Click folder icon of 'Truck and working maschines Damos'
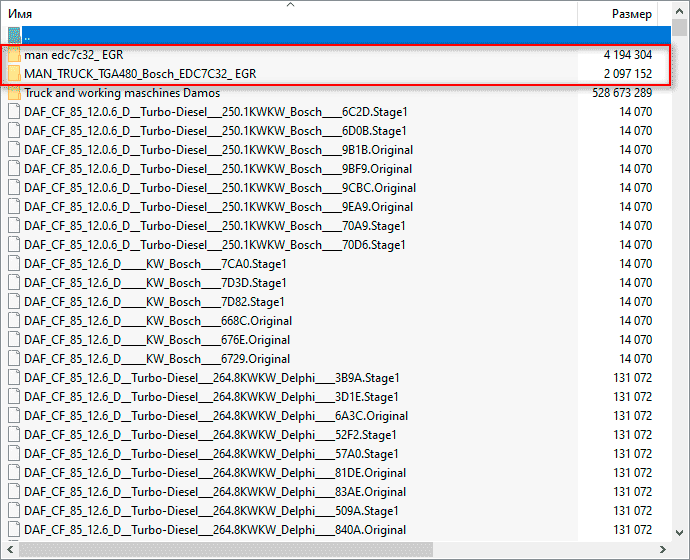Viewport: 690px width, 560px height. click(14, 93)
